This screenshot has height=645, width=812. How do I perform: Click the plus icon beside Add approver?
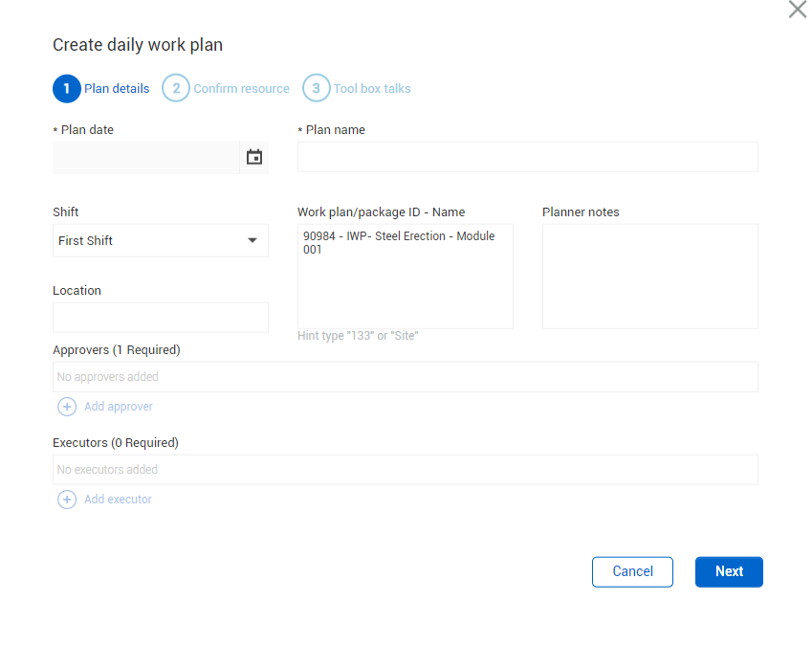(67, 407)
